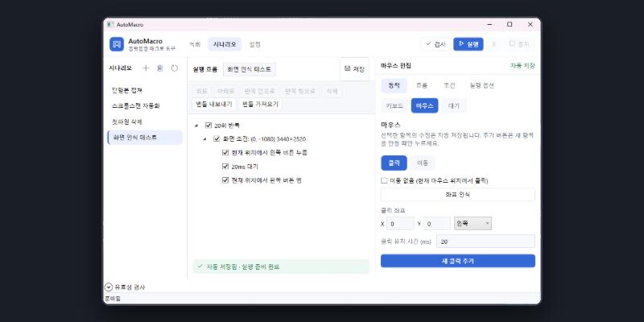Click the 검사 check button

[436, 44]
